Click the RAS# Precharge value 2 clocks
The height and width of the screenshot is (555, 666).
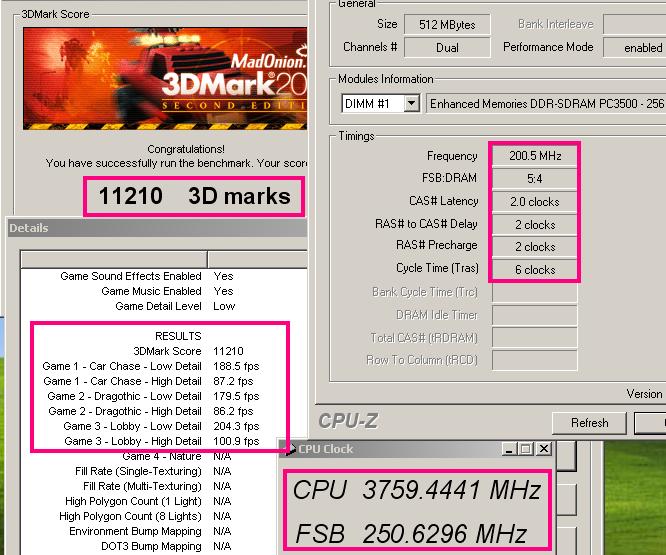(x=535, y=247)
